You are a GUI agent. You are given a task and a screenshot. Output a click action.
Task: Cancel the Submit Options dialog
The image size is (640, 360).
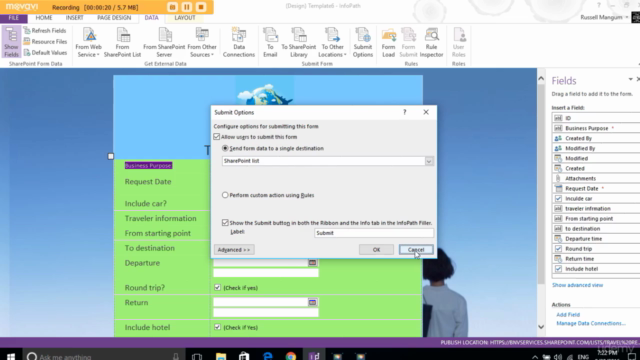point(416,250)
